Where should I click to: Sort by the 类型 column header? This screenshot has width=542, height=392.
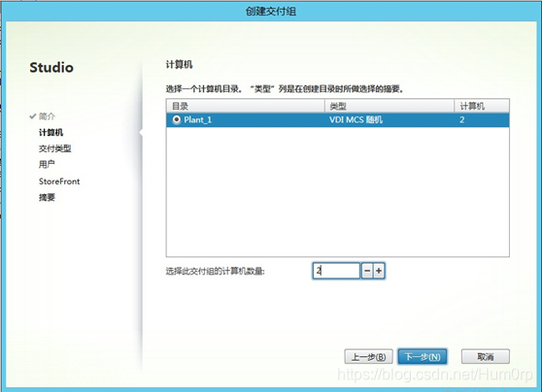pyautogui.click(x=390, y=106)
